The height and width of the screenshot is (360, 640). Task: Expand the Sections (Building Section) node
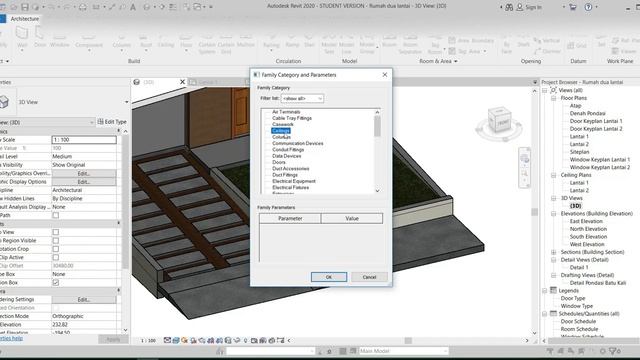553,252
